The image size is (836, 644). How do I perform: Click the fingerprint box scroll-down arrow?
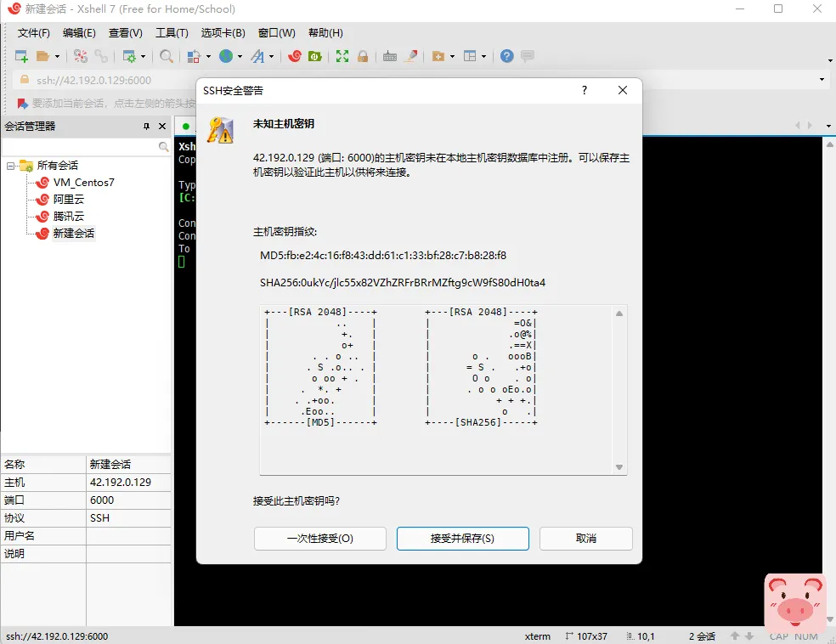(619, 467)
